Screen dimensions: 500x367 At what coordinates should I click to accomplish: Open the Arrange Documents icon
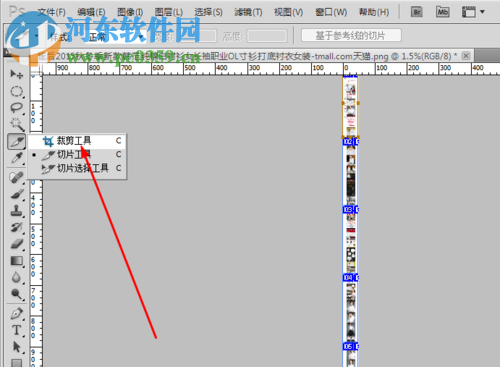(x=469, y=12)
